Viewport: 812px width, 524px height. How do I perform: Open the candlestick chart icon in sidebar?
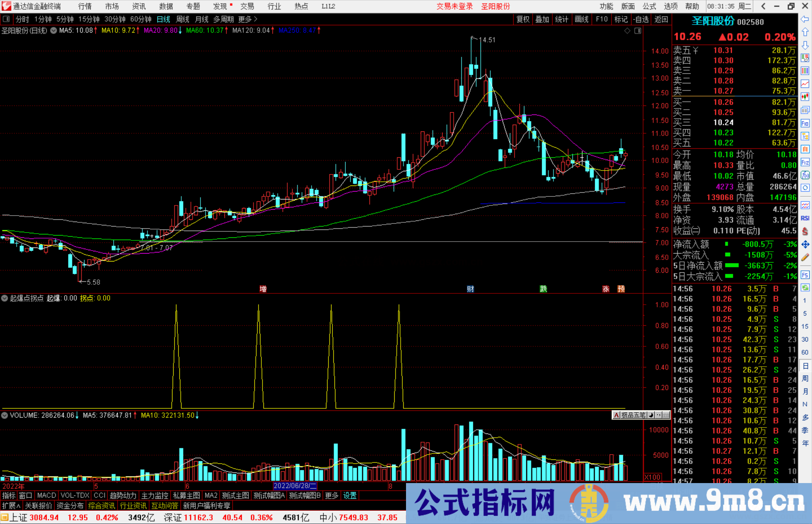(x=805, y=97)
